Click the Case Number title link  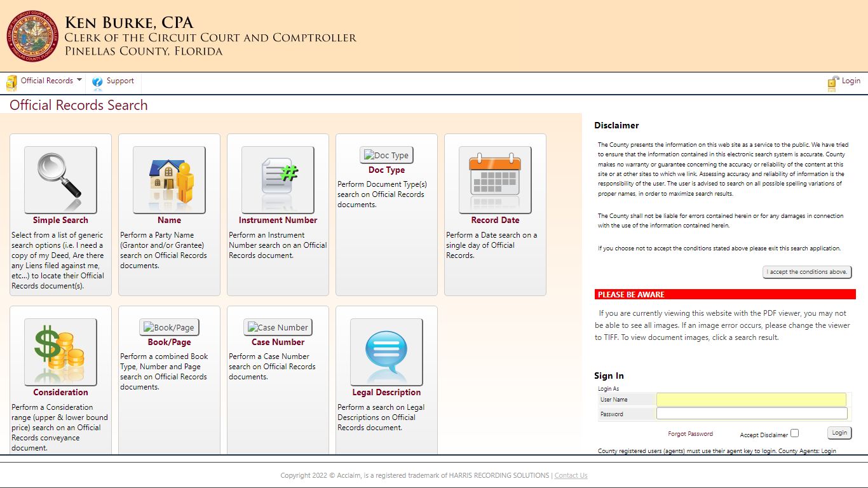[x=278, y=342]
